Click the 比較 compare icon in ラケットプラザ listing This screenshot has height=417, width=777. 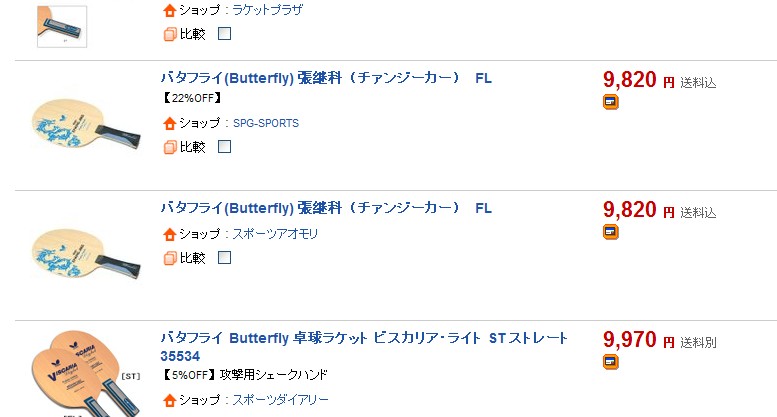[169, 34]
